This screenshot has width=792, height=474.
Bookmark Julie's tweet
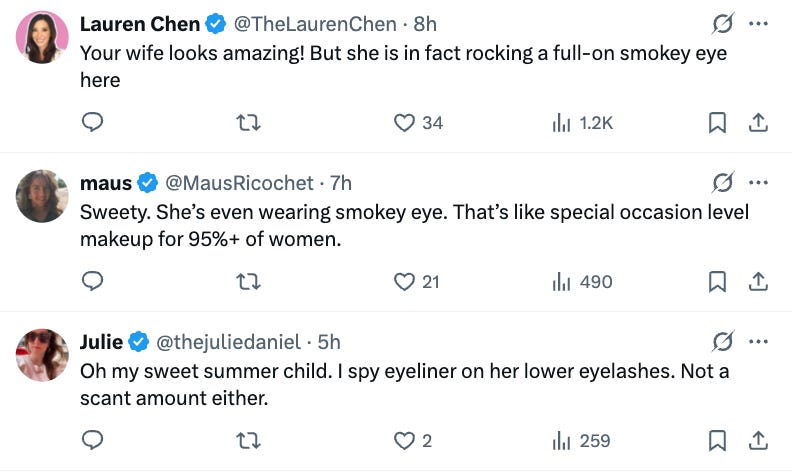(717, 441)
